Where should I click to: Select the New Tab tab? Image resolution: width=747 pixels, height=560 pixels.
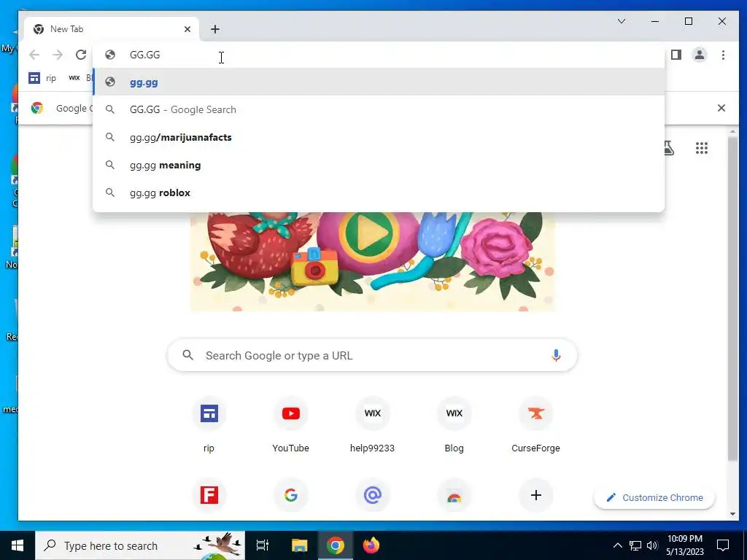[x=112, y=29]
